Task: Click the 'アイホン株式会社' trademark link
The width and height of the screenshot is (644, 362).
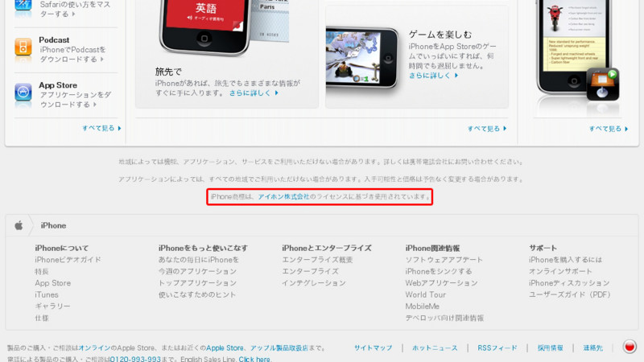Action: coord(283,196)
